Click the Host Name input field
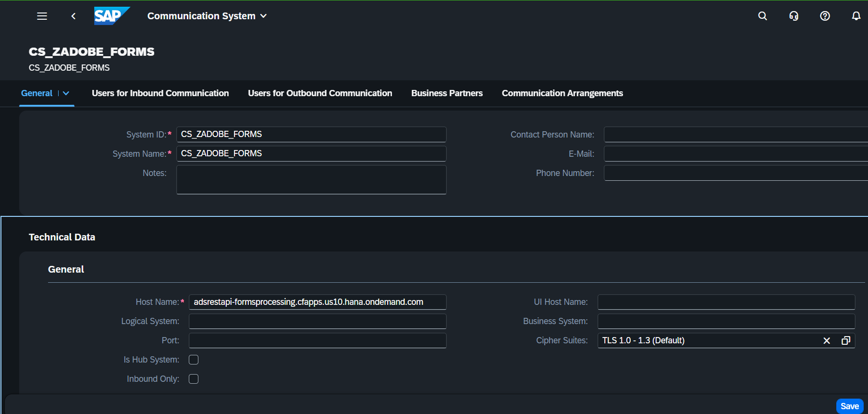This screenshot has width=868, height=414. click(317, 302)
